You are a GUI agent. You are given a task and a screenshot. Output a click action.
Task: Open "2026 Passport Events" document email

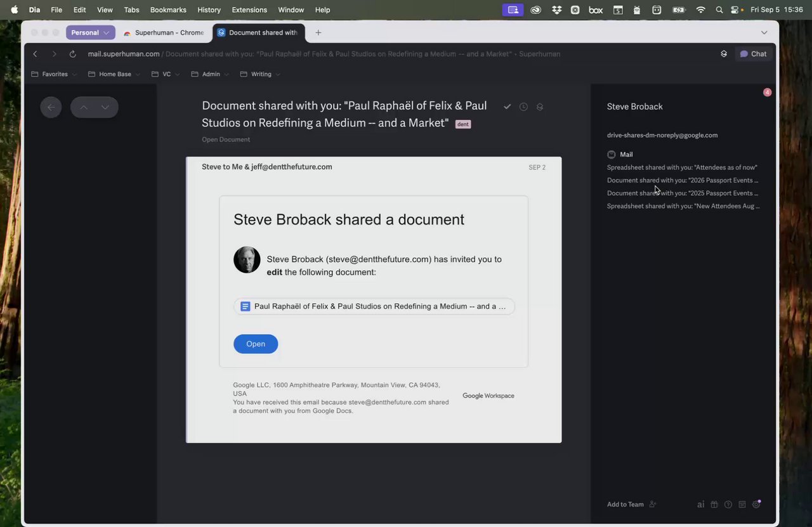coord(683,180)
